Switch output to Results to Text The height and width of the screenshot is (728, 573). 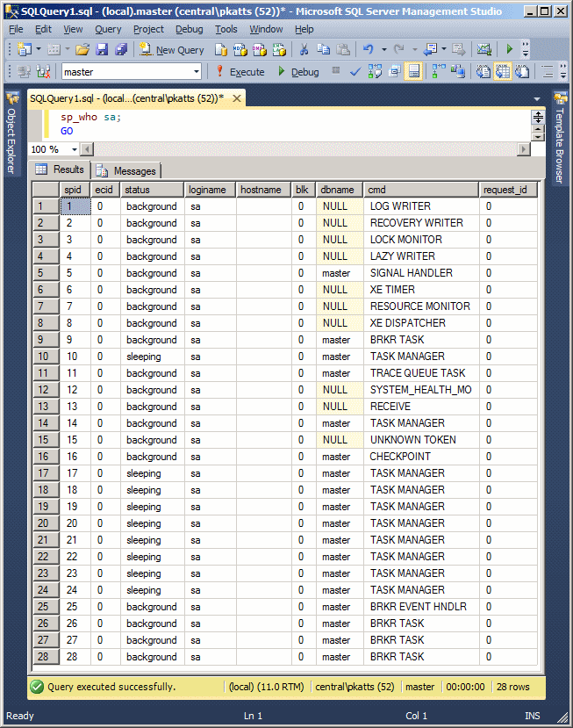pyautogui.click(x=483, y=72)
